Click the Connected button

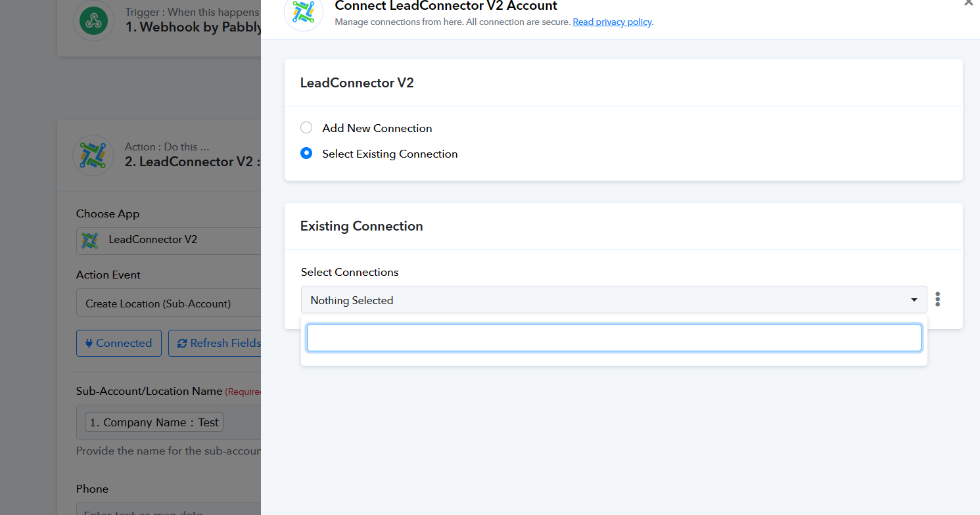pos(119,343)
